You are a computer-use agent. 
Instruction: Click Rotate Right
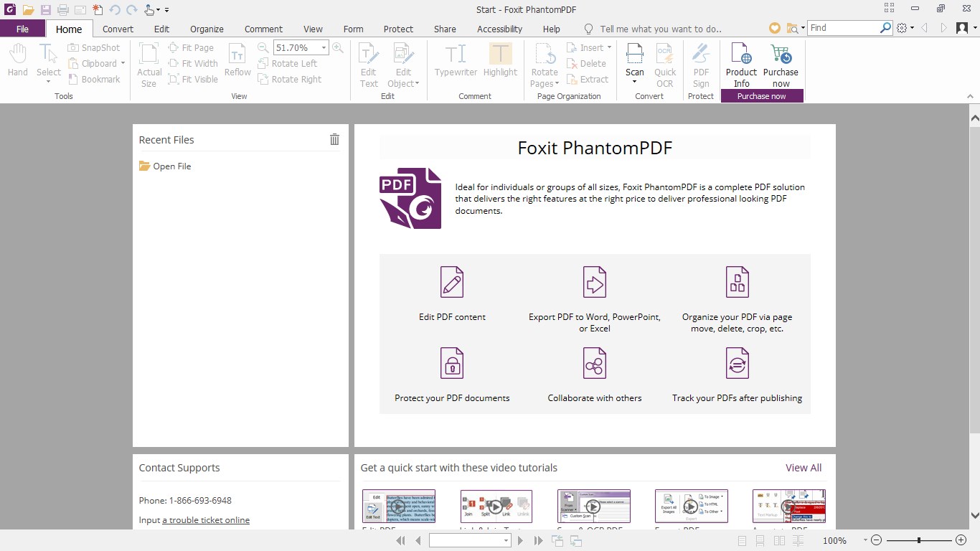290,79
